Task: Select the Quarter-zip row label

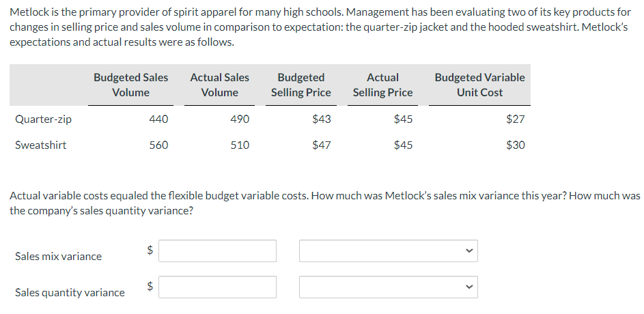Action: [43, 119]
